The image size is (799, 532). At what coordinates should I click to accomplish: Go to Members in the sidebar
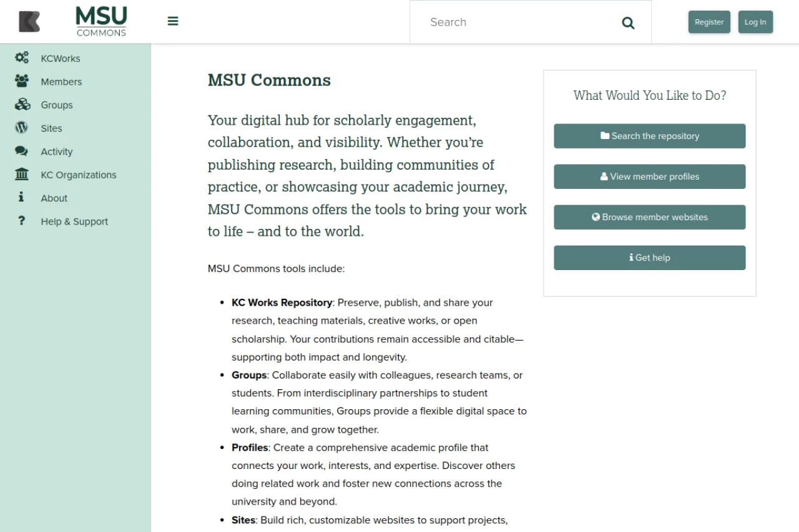pos(61,82)
